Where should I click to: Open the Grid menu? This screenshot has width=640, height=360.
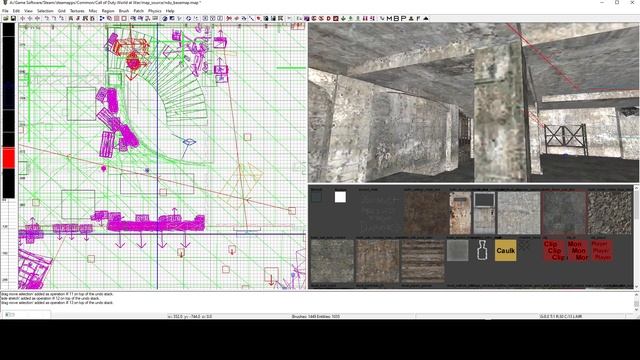tap(61, 11)
